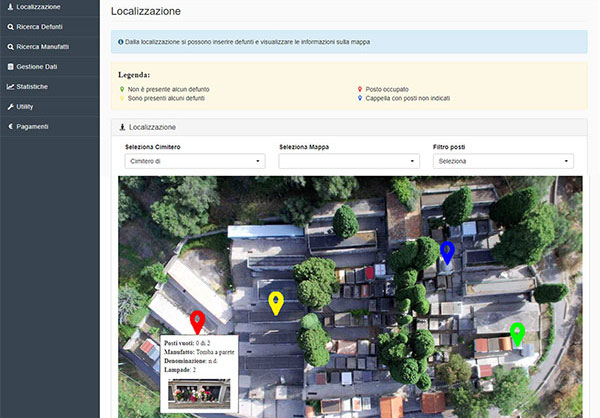The height and width of the screenshot is (418, 600).
Task: Click 'Denominazione: n.d.' text in popup
Action: pyautogui.click(x=191, y=361)
